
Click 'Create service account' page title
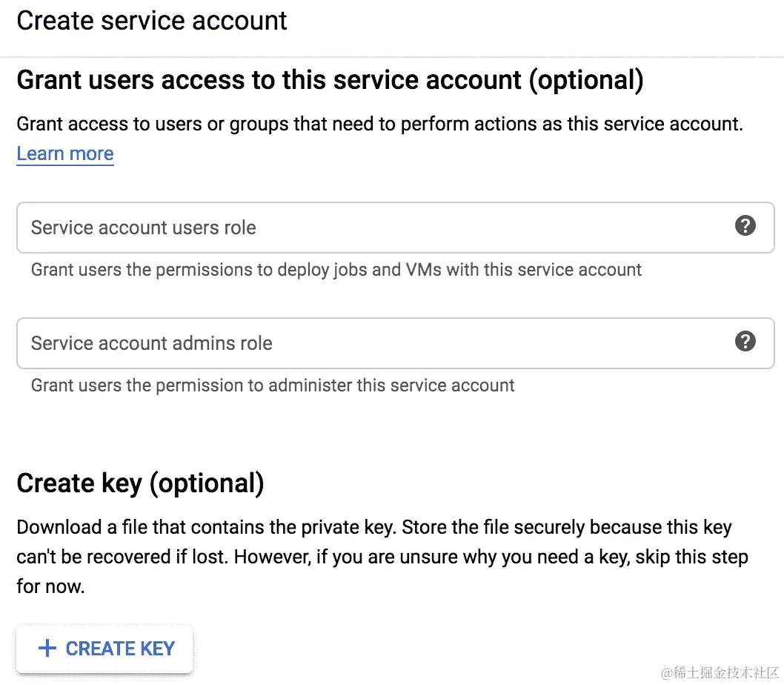pos(151,21)
